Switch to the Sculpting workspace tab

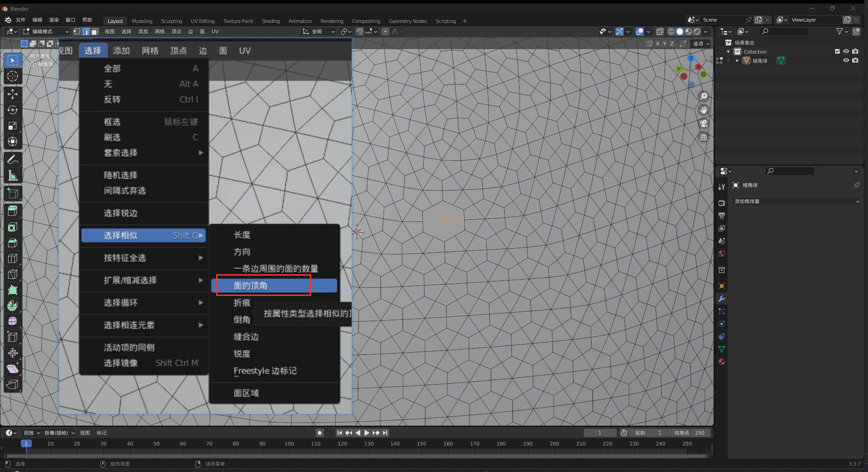click(x=172, y=21)
